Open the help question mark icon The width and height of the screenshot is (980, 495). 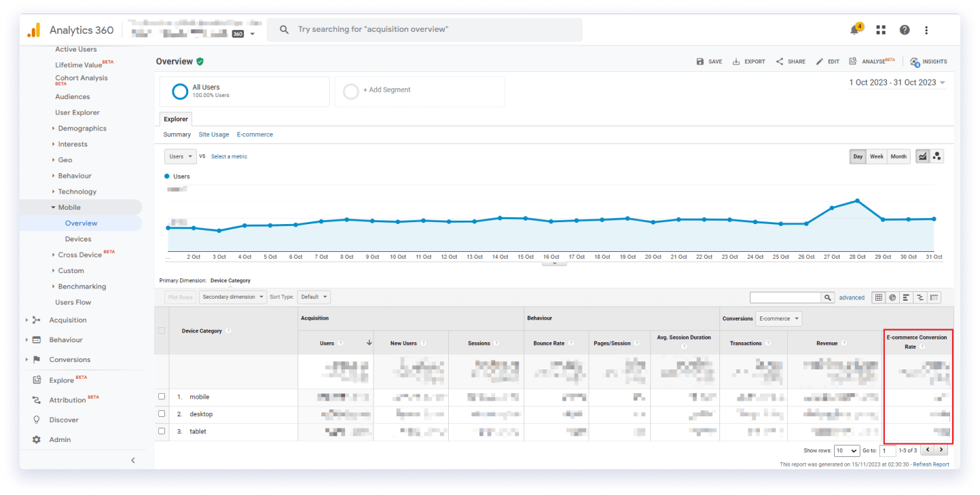(905, 30)
